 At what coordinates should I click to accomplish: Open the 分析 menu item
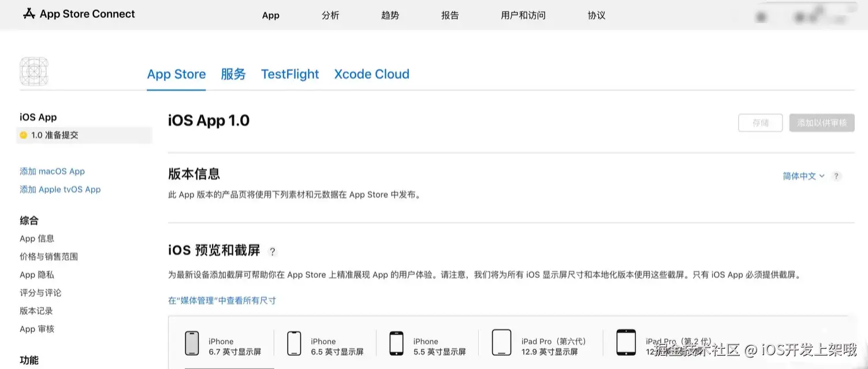tap(330, 16)
